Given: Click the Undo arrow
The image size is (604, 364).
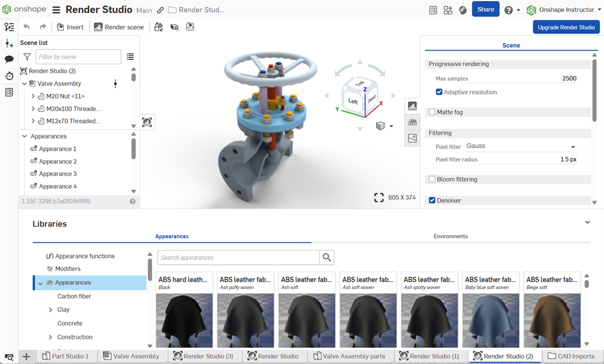Looking at the screenshot, I should coord(27,27).
